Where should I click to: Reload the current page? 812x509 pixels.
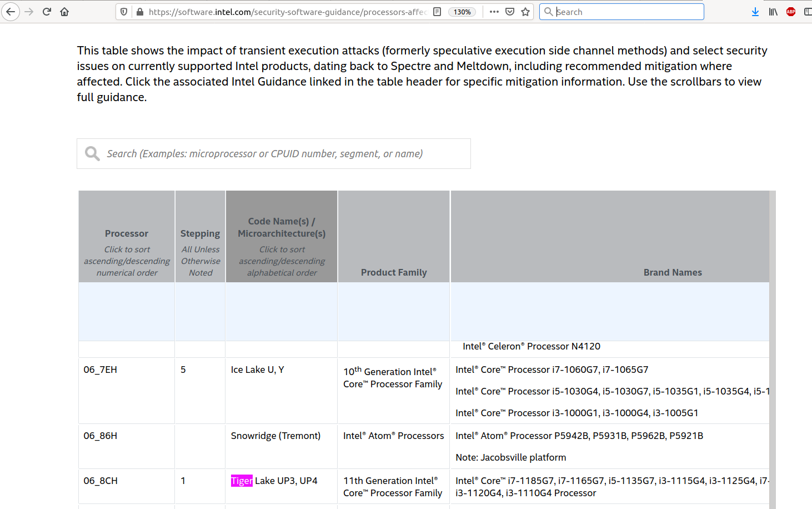47,12
